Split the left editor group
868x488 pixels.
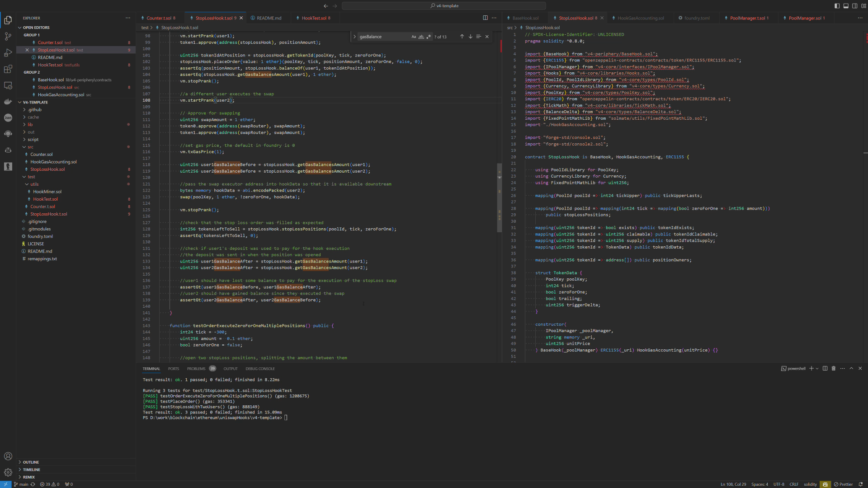click(x=485, y=18)
